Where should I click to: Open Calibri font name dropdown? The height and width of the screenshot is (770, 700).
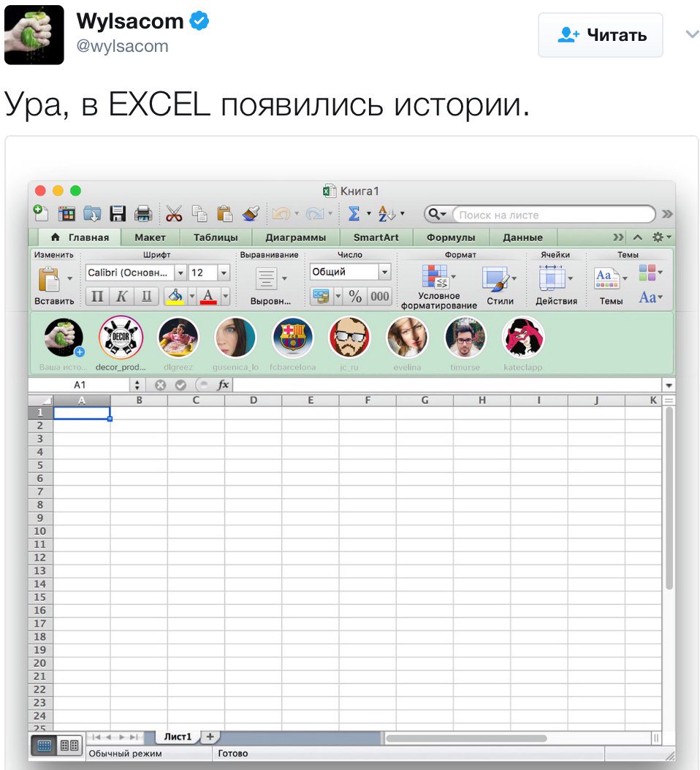(x=180, y=272)
